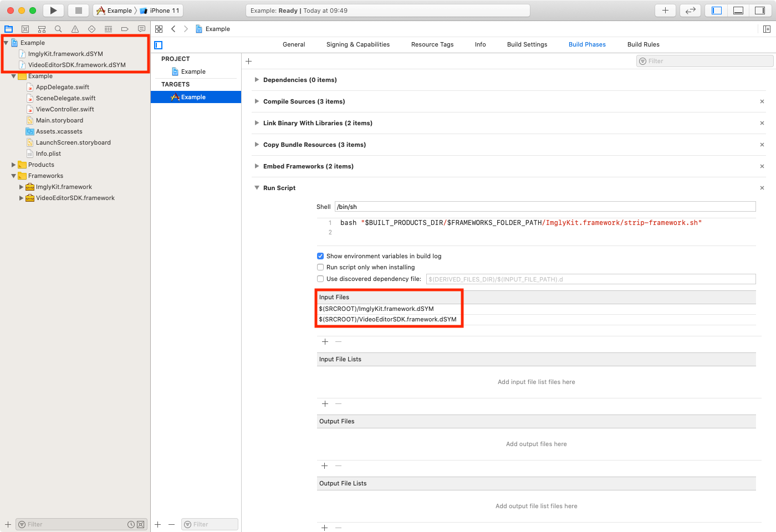Viewport: 776px width, 532px height.
Task: Expand the Products group
Action: pos(14,165)
